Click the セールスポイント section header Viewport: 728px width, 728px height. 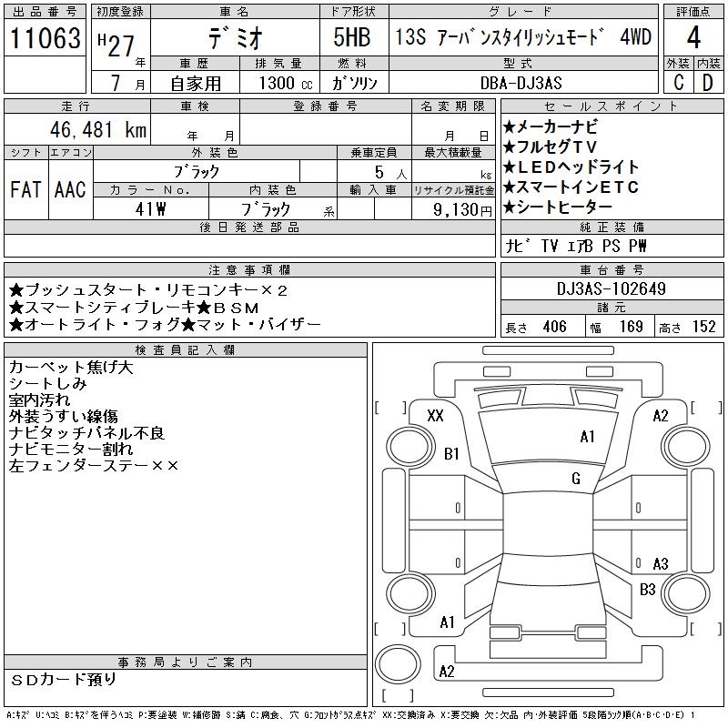coord(612,106)
